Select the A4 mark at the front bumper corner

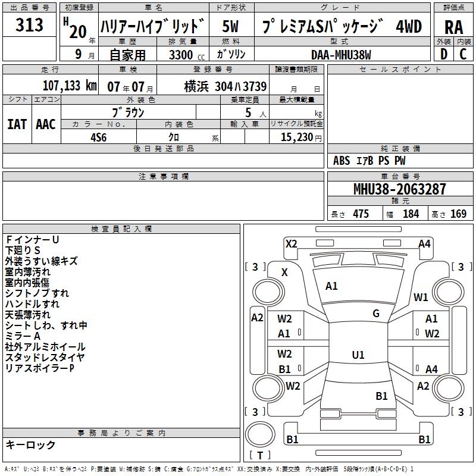point(424,243)
